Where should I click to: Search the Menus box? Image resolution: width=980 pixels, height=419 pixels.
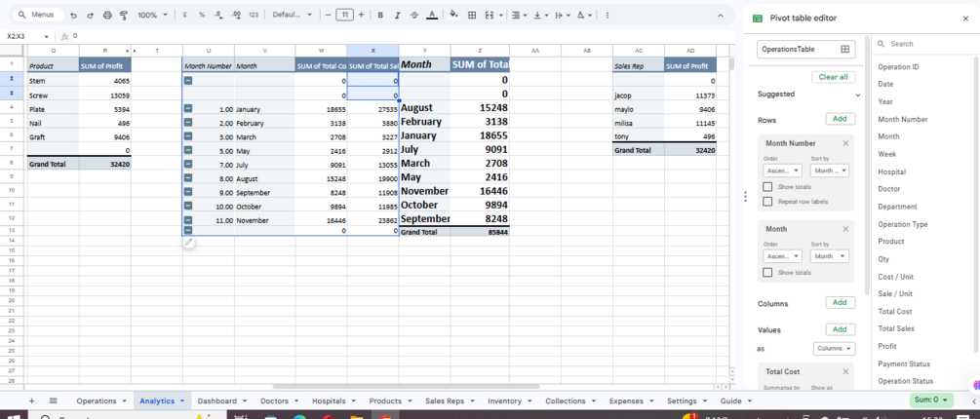tap(37, 15)
